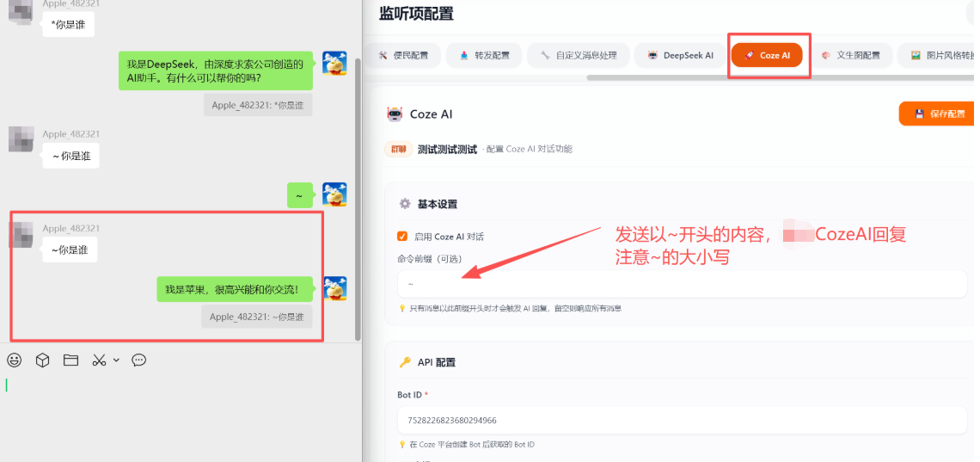Expand the arrow beside the scissors icon
This screenshot has width=980, height=462.
[x=116, y=360]
